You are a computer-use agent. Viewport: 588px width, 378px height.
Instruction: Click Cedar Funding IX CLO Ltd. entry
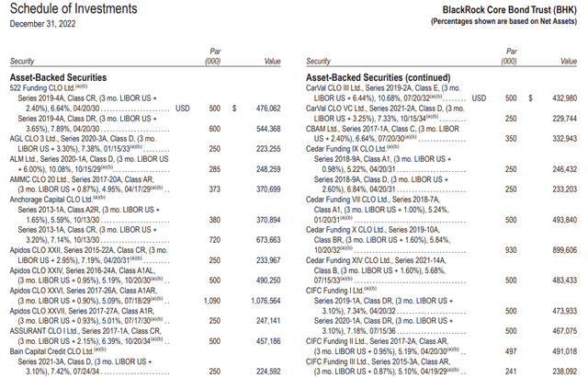tap(353, 149)
